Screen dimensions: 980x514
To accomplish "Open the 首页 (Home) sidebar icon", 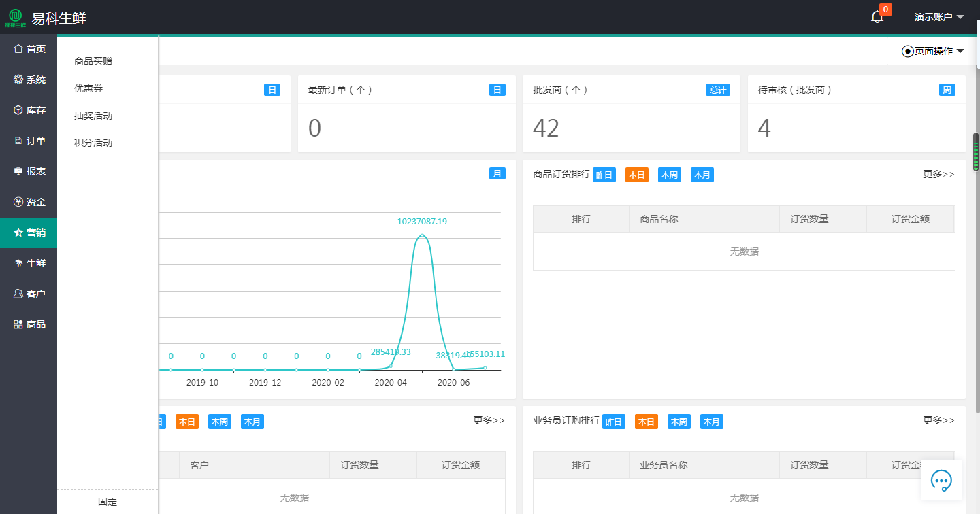I will 28,48.
